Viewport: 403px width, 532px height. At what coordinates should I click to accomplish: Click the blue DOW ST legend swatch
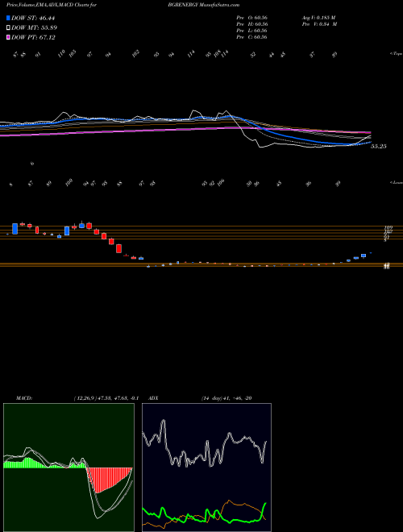click(8, 18)
